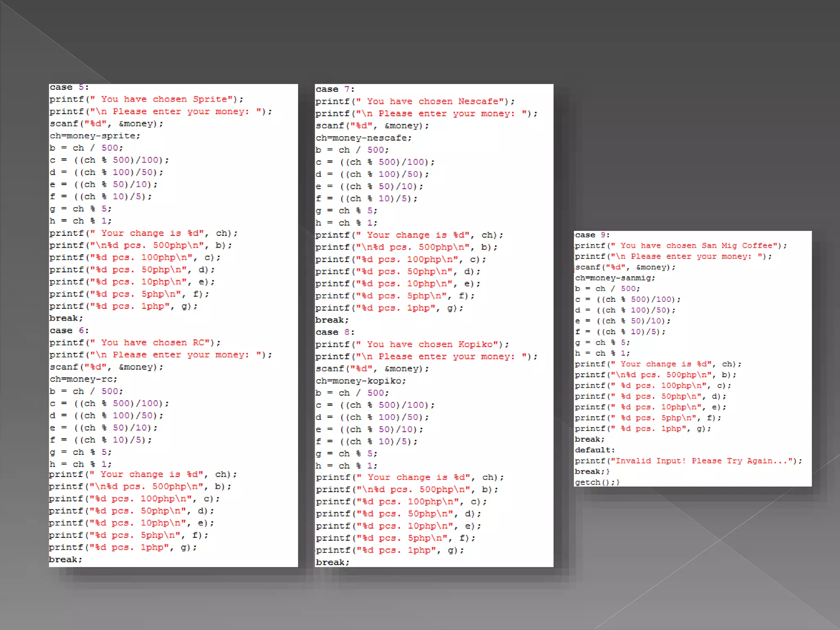This screenshot has width=840, height=630.
Task: Select the "You have chosen Kopiko" line
Action: tap(412, 345)
